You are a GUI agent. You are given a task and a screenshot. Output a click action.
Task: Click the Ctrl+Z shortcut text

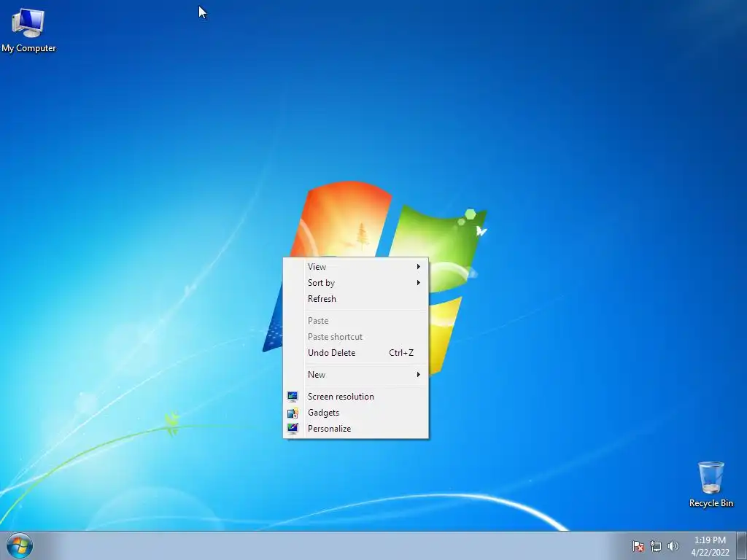coord(401,353)
